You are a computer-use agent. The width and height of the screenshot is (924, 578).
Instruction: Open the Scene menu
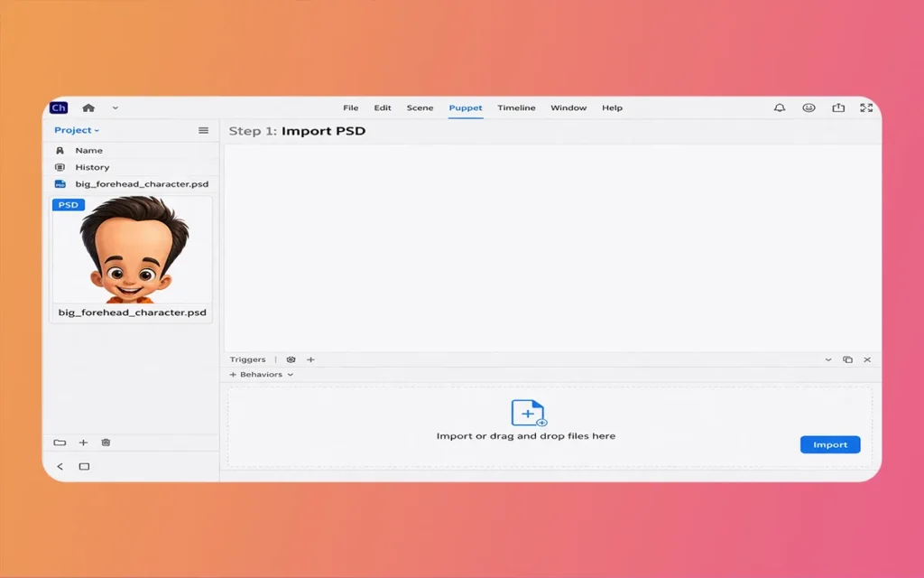[420, 107]
